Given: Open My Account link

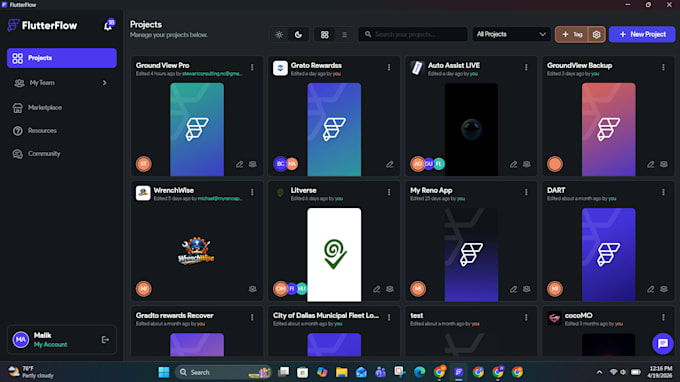Looking at the screenshot, I should pyautogui.click(x=50, y=345).
